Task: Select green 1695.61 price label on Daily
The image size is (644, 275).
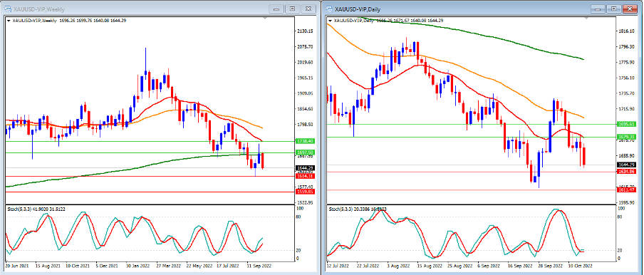Action: 627,123
